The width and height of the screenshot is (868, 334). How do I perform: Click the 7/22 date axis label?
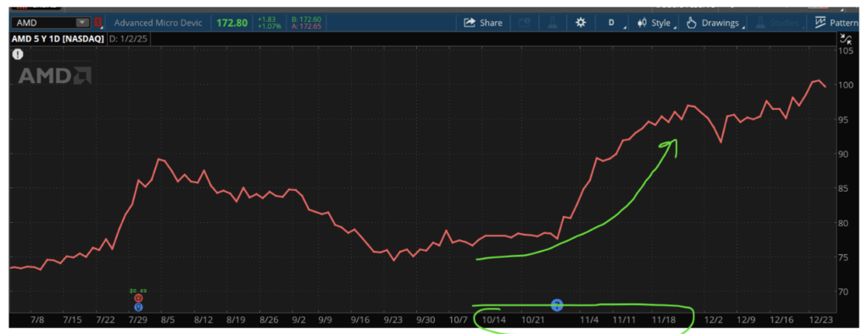click(105, 320)
